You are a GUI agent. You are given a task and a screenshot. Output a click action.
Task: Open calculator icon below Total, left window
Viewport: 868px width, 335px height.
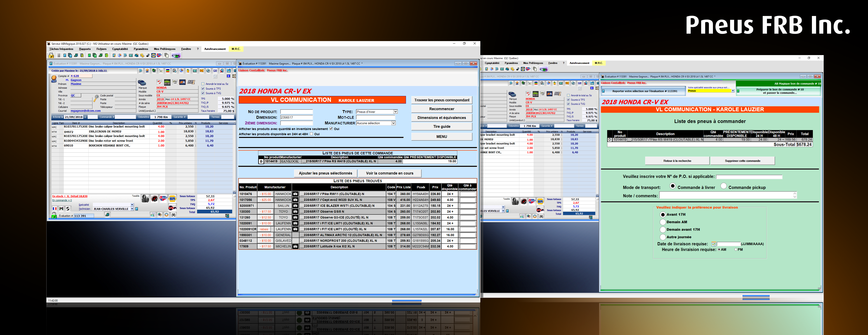click(x=227, y=216)
